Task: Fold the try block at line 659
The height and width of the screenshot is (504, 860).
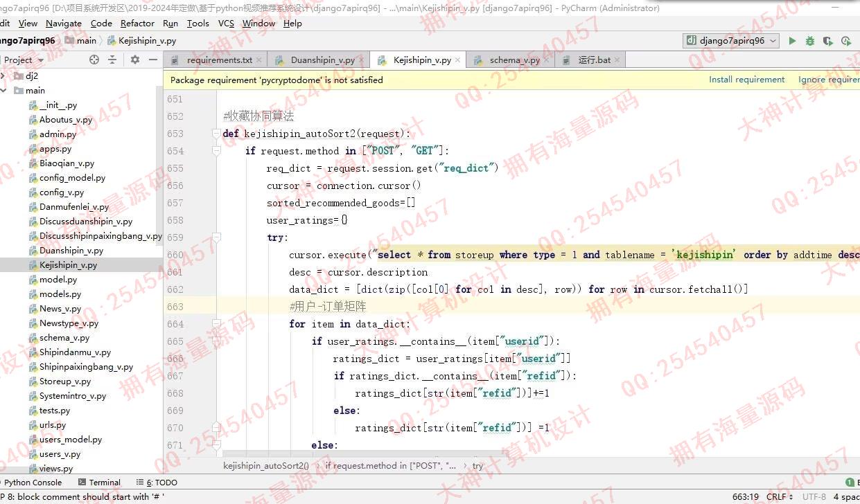Action: pos(216,237)
